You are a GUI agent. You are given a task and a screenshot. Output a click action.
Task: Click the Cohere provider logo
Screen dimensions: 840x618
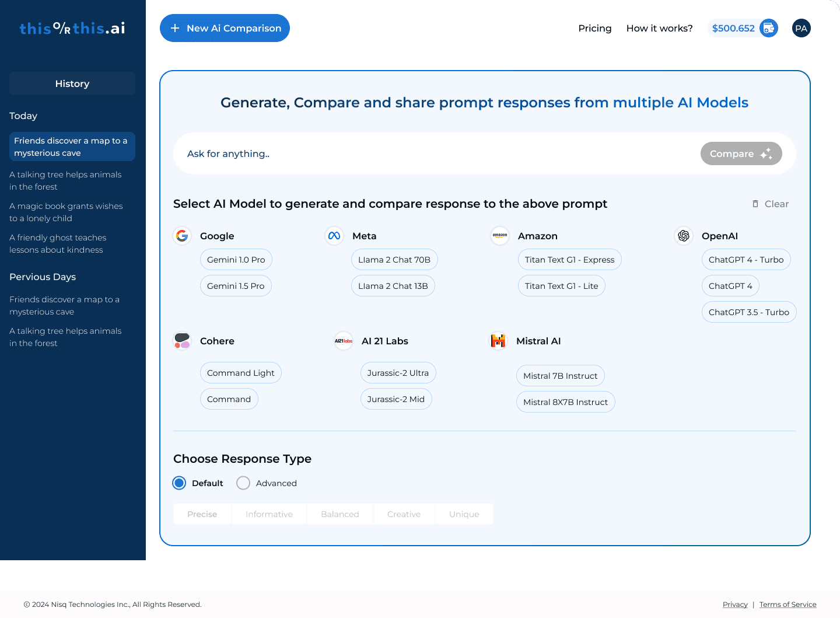click(183, 341)
